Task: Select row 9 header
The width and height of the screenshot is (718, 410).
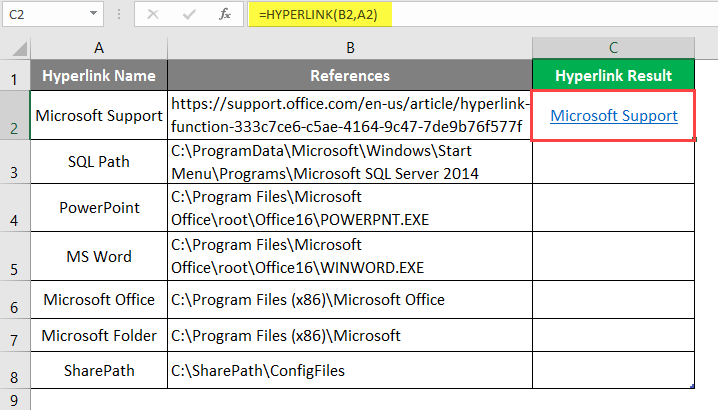Action: click(15, 400)
